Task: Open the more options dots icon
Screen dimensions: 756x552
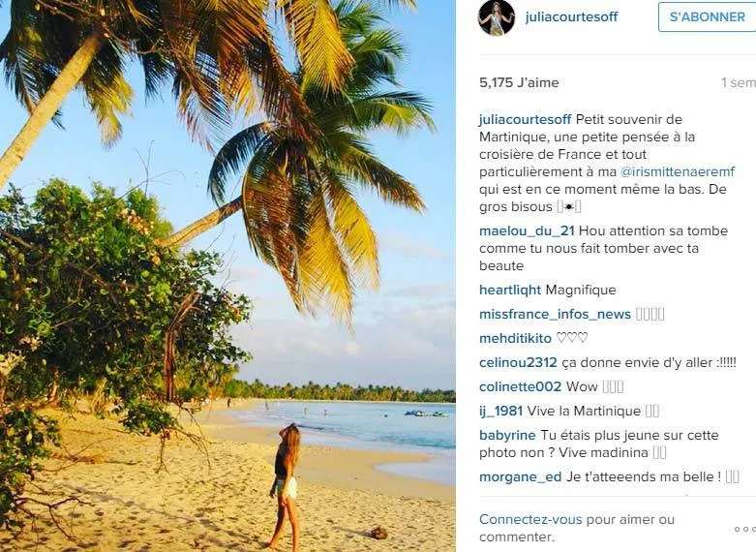Action: [743, 529]
